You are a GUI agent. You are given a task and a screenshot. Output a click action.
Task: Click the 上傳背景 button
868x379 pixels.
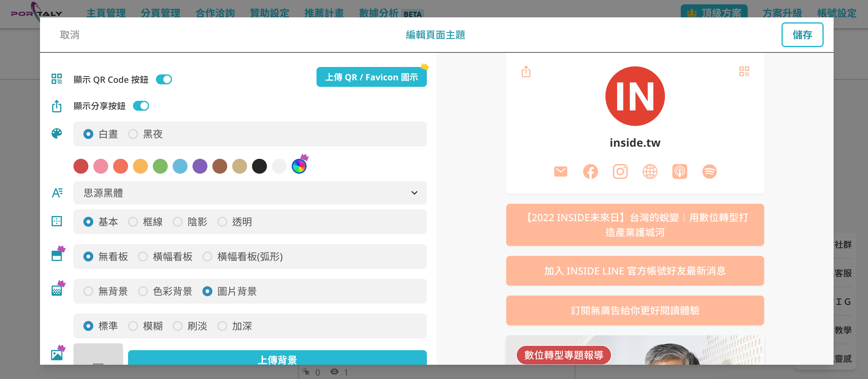pyautogui.click(x=277, y=357)
